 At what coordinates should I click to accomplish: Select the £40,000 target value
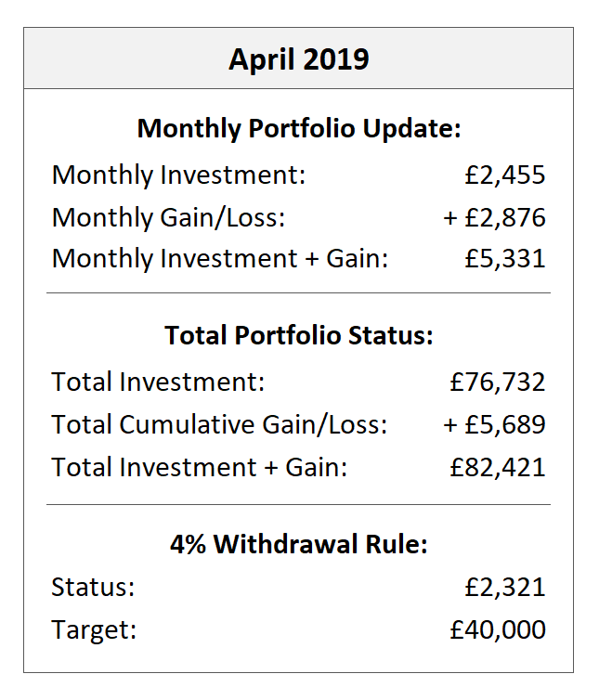(x=497, y=630)
